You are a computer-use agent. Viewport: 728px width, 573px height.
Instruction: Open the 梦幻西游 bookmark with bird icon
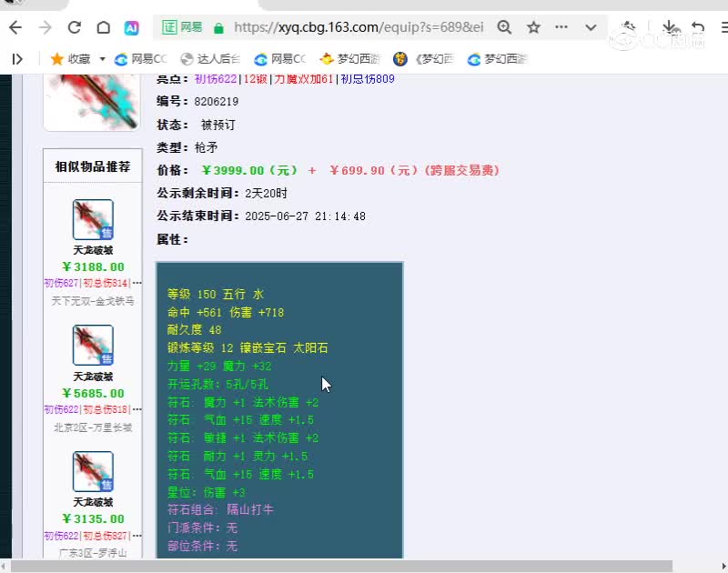tap(350, 59)
